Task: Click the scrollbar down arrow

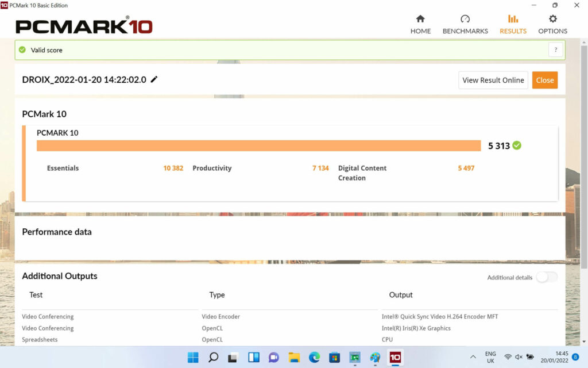Action: pyautogui.click(x=584, y=342)
